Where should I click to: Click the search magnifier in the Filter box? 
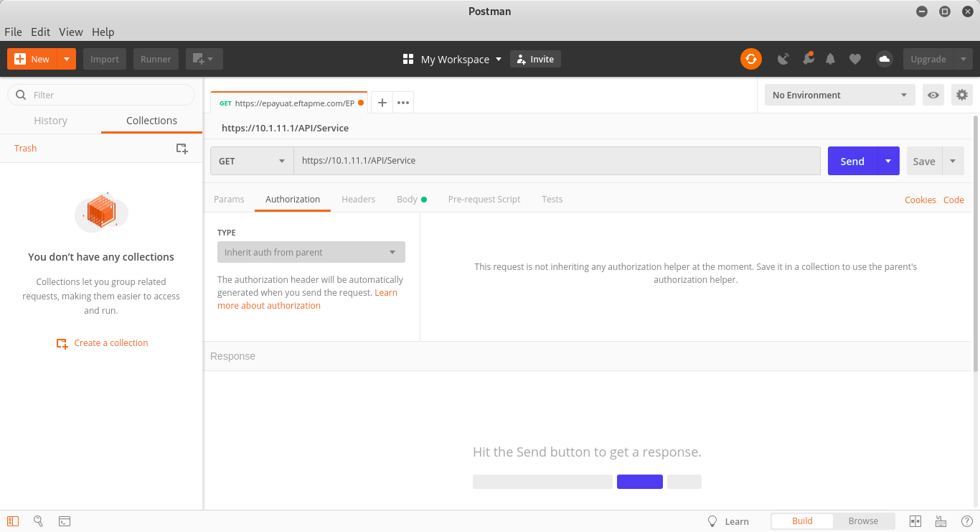[21, 95]
